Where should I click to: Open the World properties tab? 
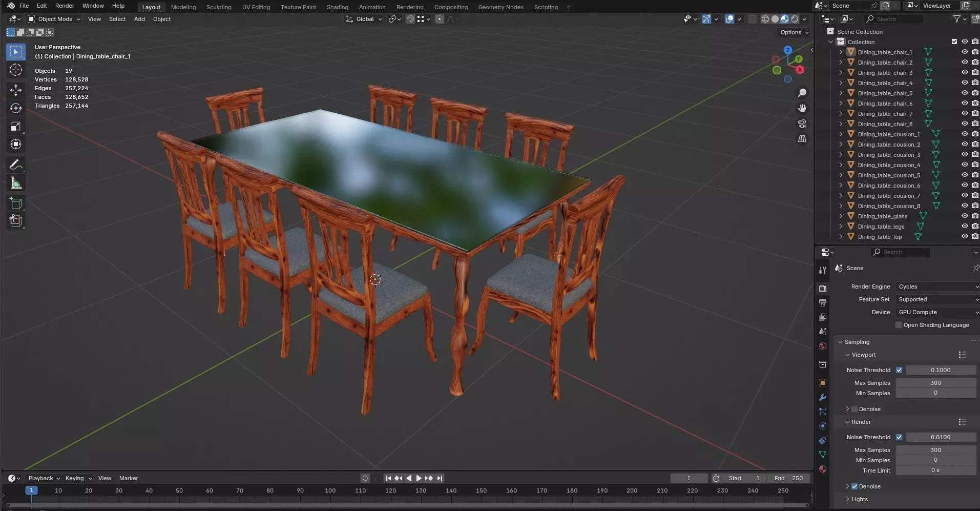823,346
